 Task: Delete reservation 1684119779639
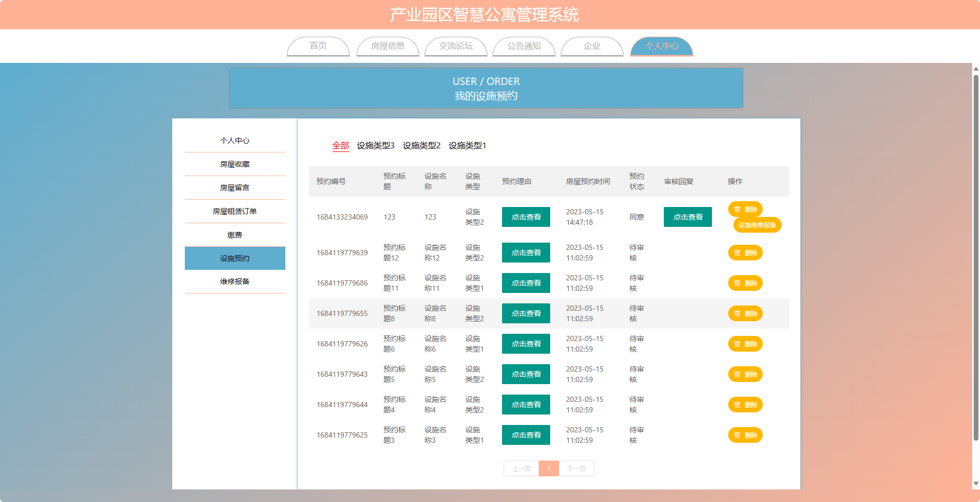click(745, 253)
